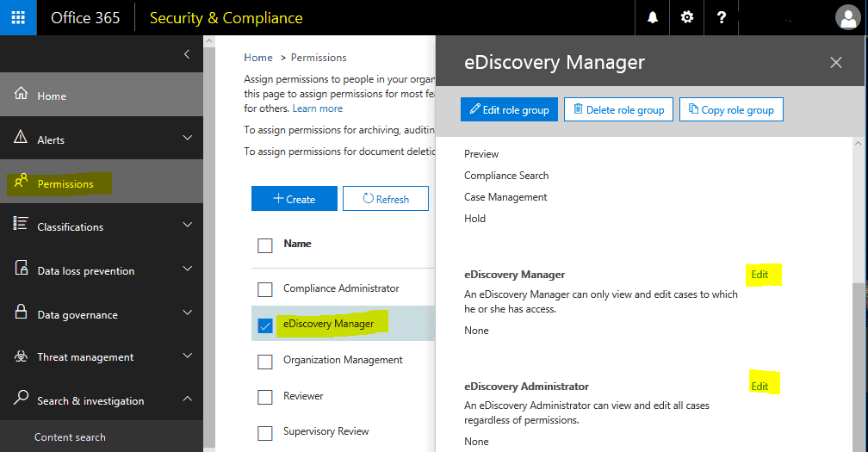Click the Compliance Search role text
Screen dimensions: 868x452
pos(506,176)
